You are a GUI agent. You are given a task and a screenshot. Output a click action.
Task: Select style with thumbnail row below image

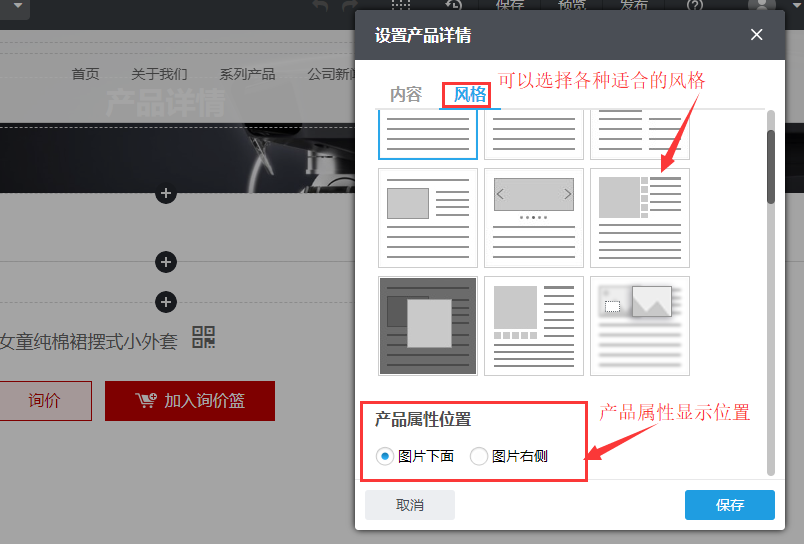[534, 326]
